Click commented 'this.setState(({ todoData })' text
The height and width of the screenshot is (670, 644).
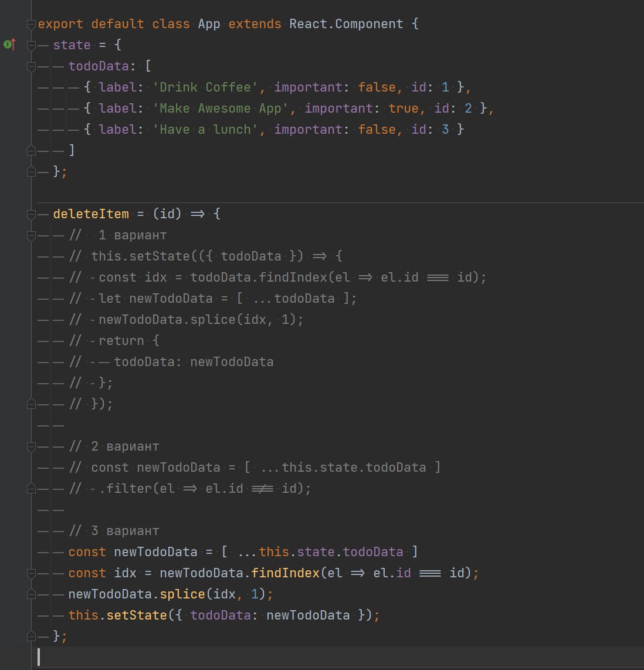click(x=197, y=256)
